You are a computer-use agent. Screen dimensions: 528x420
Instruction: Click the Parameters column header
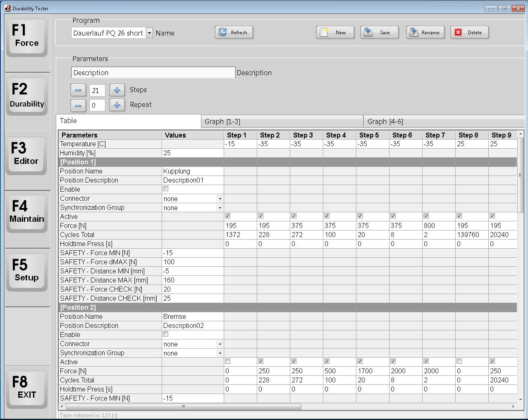110,135
